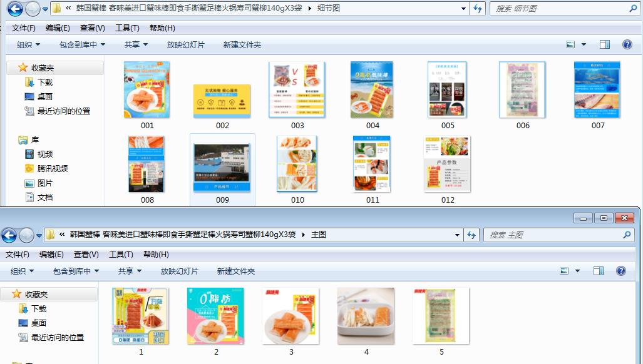Screen dimensions: 643x364
Task: Toggle the preview pane in the top window
Action: pos(605,44)
